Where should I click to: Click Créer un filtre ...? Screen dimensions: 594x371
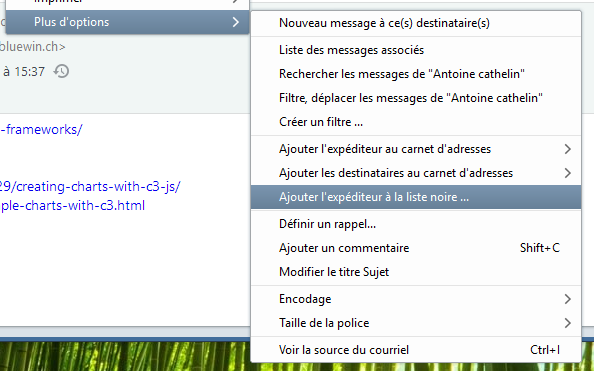(416, 122)
